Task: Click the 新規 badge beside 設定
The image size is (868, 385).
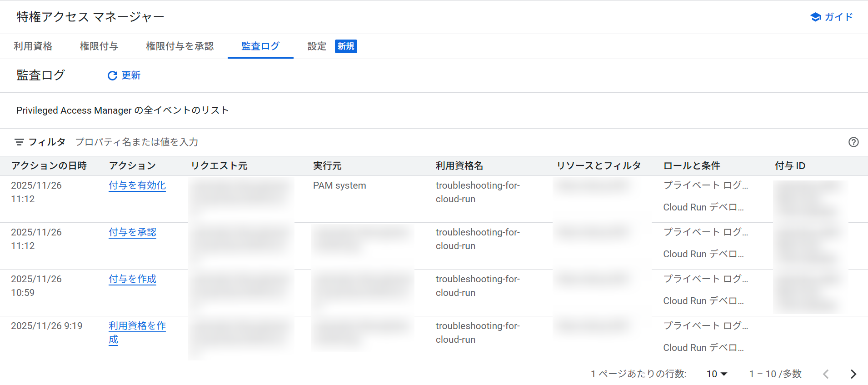Action: tap(346, 46)
